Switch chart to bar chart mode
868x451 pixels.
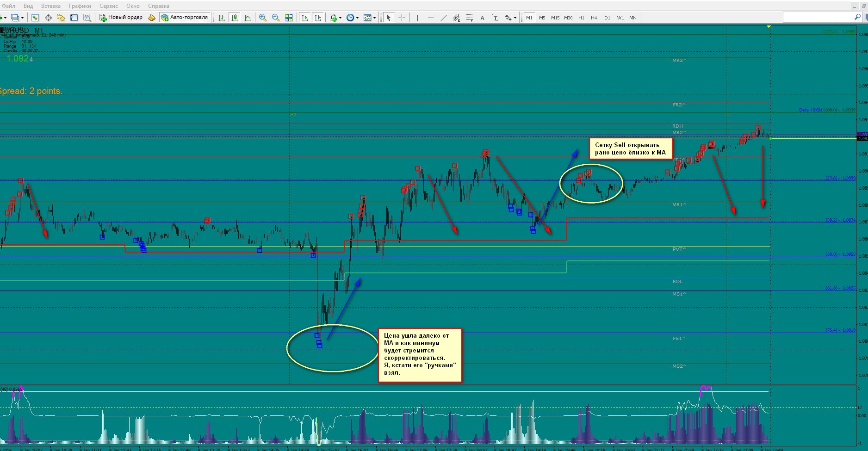[x=222, y=18]
